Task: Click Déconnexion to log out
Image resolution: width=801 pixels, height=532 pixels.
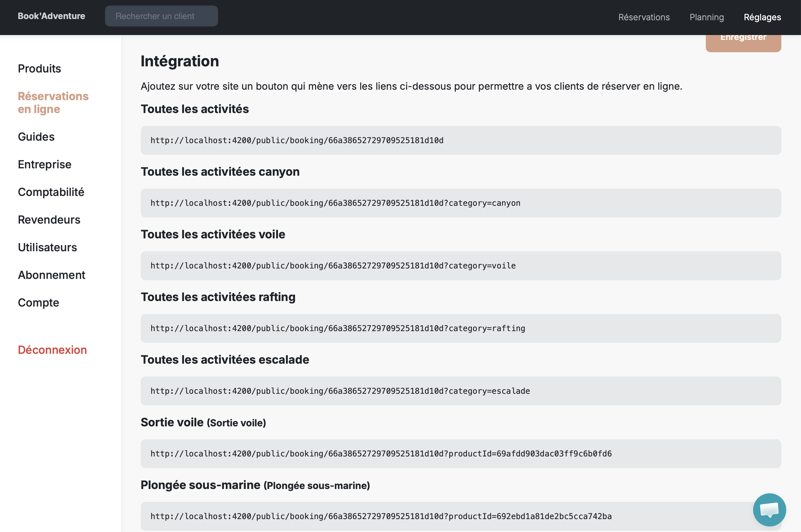Action: 52,350
